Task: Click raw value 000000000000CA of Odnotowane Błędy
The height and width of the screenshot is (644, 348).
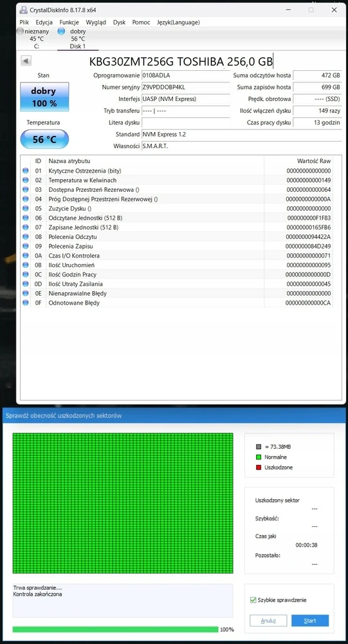Action: pos(308,303)
